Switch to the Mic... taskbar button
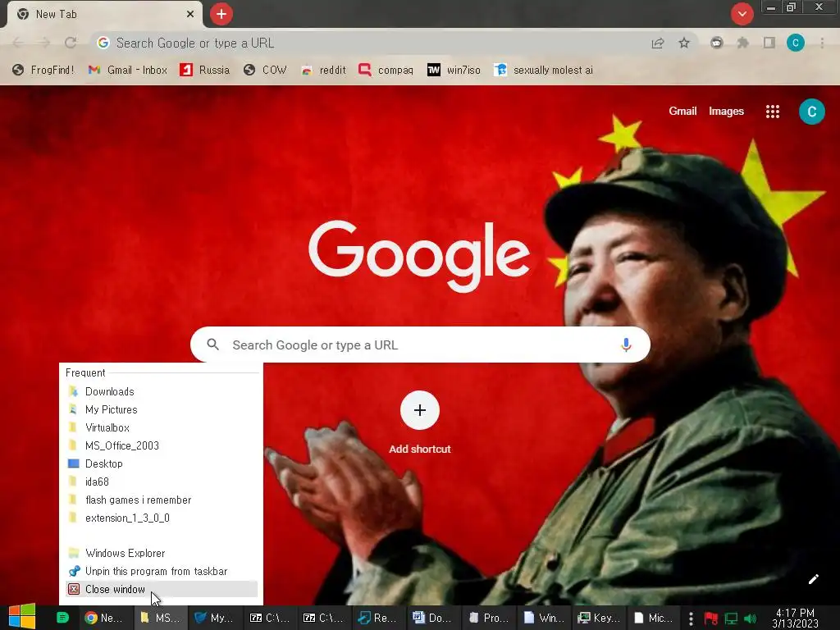This screenshot has width=840, height=630. click(x=653, y=618)
